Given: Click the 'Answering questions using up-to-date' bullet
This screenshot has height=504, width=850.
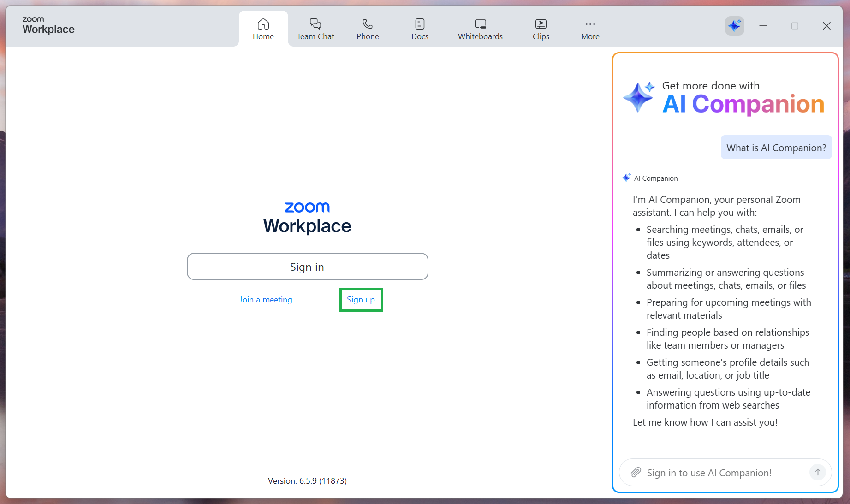Looking at the screenshot, I should (x=728, y=399).
